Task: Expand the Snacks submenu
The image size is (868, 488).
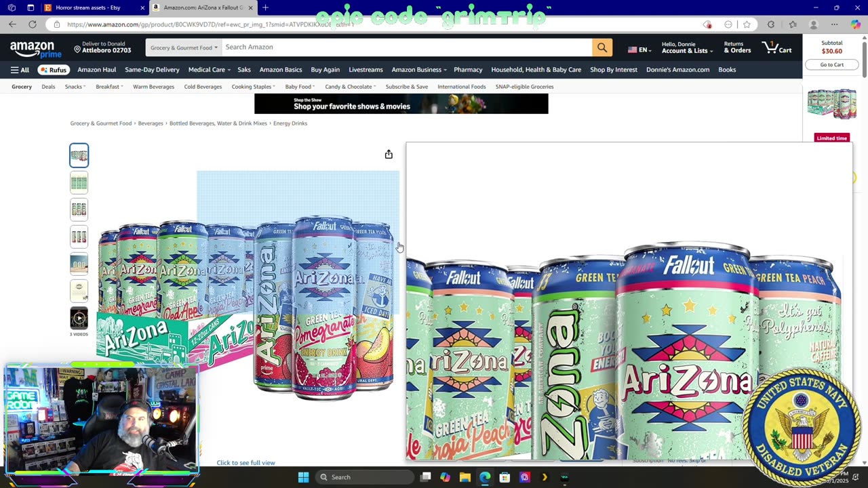Action: 75,87
